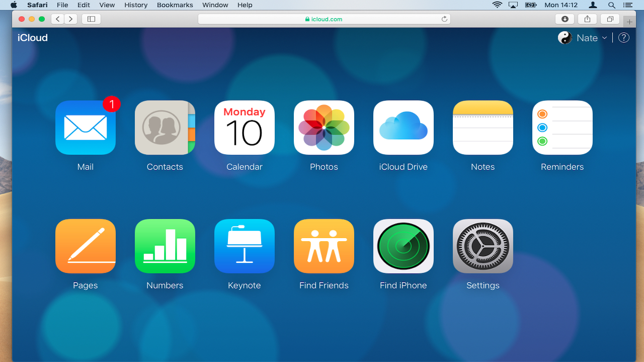Open the History menu
This screenshot has height=362, width=644.
[x=136, y=5]
